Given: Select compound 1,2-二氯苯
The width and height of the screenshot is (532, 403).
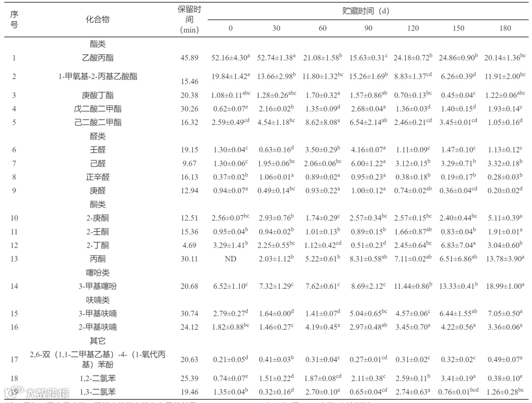Looking at the screenshot, I should pyautogui.click(x=98, y=378).
